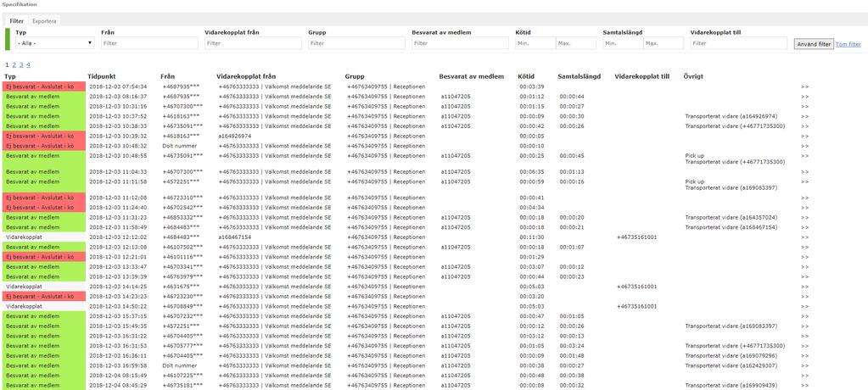Click caller number +46723230*** at 14:23:23
Image resolution: width=868 pixels, height=390 pixels.
[x=182, y=297]
